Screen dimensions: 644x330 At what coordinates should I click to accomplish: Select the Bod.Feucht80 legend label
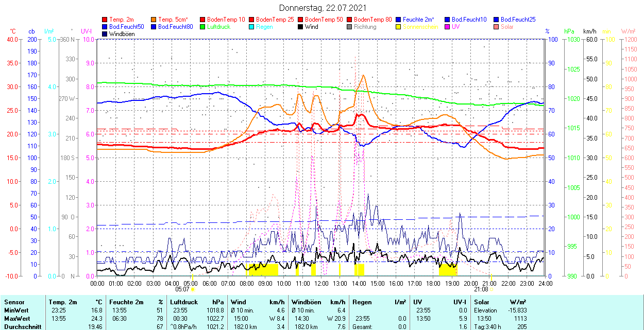(175, 27)
